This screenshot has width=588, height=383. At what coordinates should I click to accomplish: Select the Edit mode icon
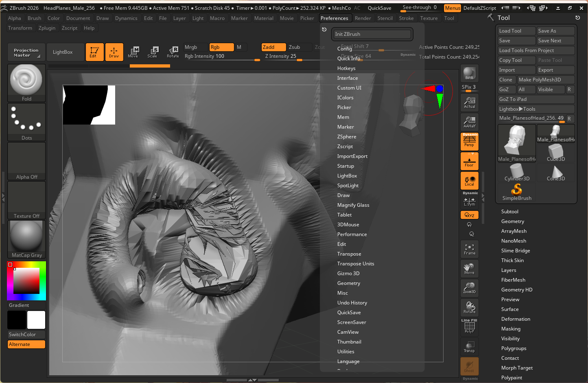pos(94,52)
